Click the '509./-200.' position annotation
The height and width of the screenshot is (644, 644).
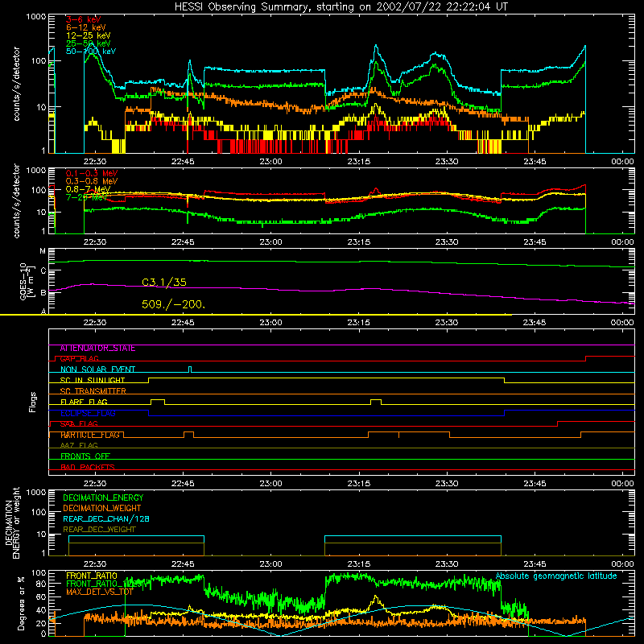tap(173, 304)
